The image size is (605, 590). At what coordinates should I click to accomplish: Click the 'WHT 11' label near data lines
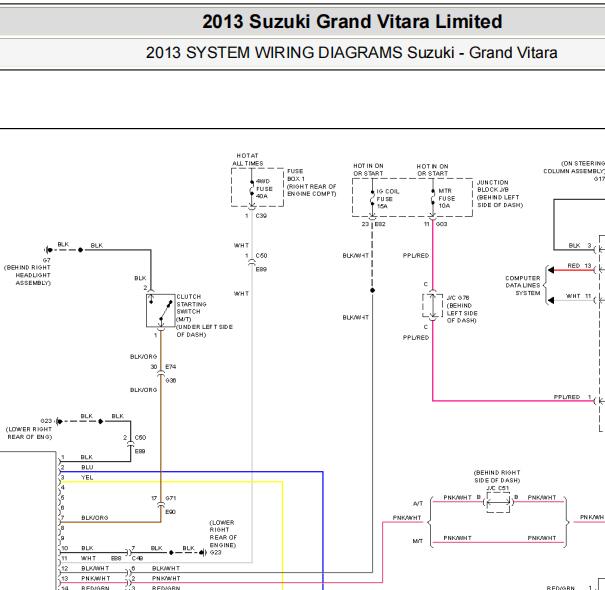pos(578,296)
